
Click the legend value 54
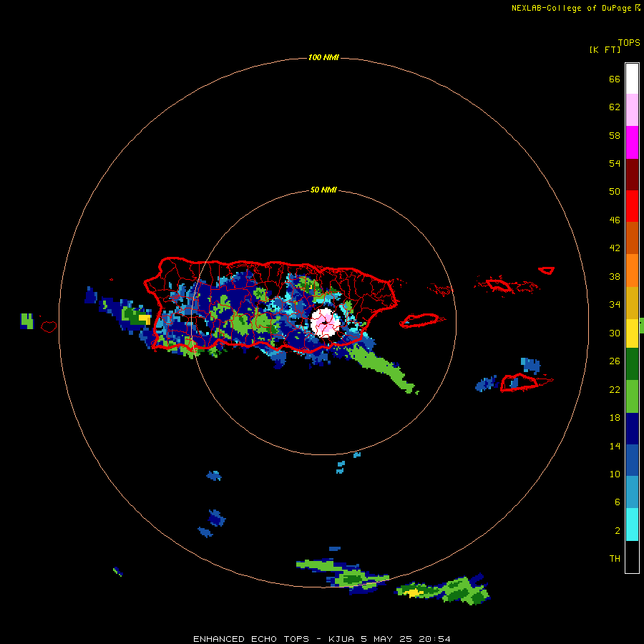click(615, 163)
